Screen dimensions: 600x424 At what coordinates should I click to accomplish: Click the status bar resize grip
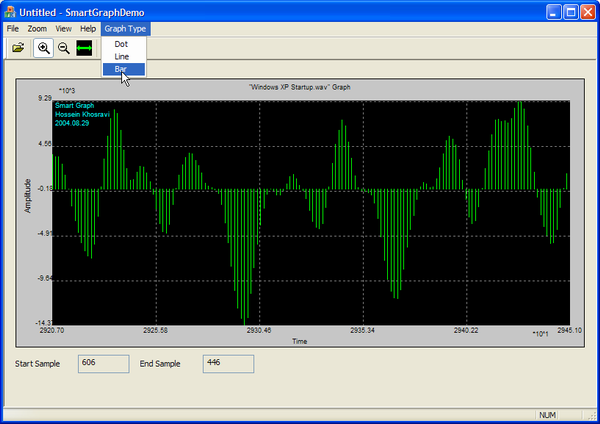coord(593,416)
